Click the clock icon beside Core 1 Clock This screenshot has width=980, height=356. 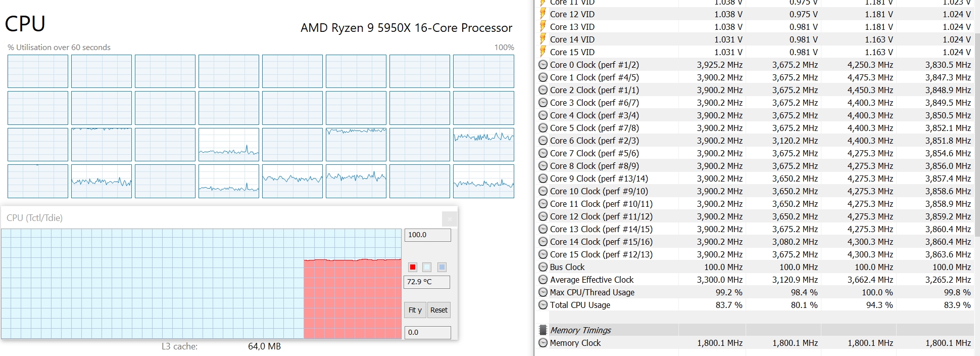point(543,77)
